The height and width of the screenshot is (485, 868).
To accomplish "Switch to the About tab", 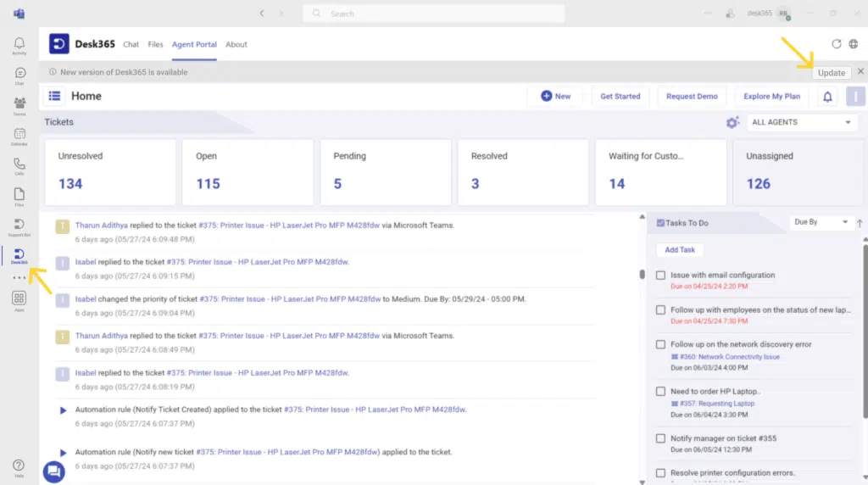I will click(236, 44).
